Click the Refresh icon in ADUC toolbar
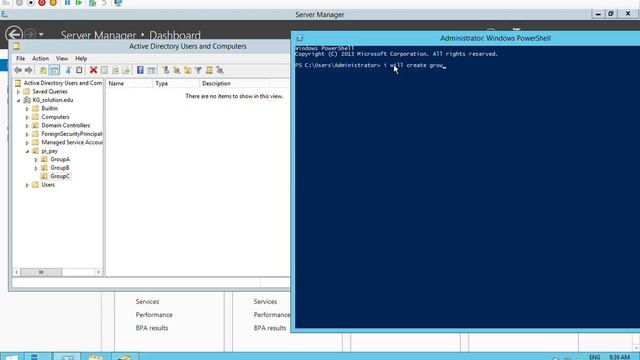Screen dimensions: 640x360 [115, 70]
